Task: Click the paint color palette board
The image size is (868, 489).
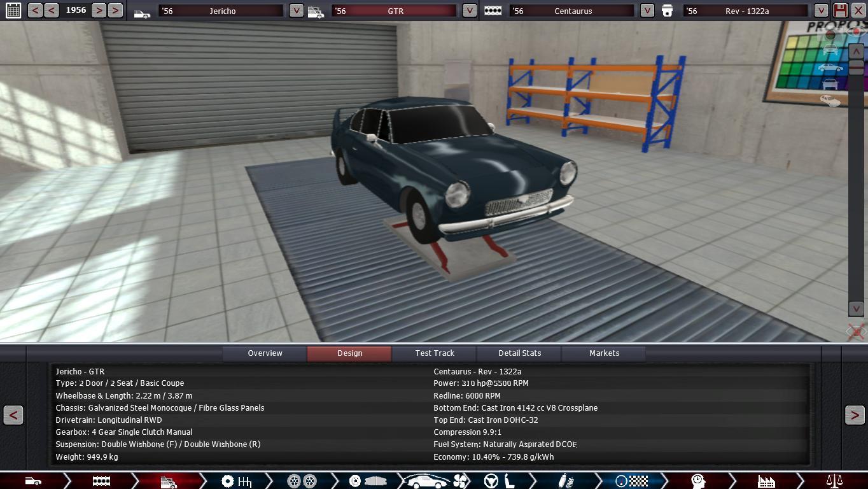Action: (x=802, y=64)
